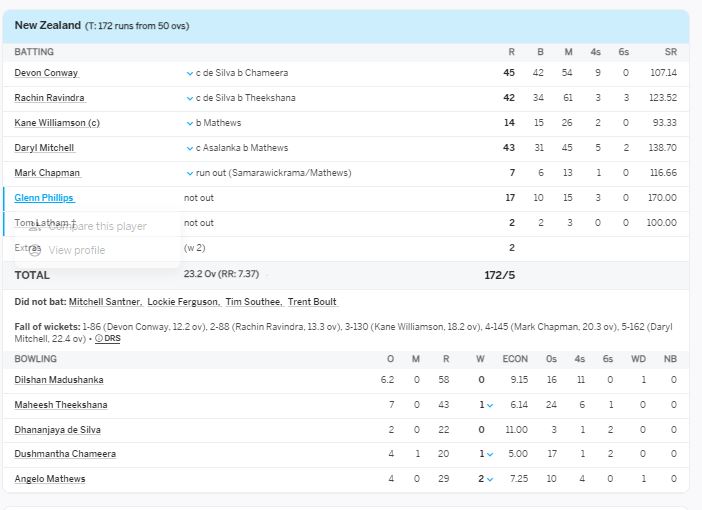This screenshot has height=510, width=702.
Task: Click the View profile person icon
Action: click(35, 250)
